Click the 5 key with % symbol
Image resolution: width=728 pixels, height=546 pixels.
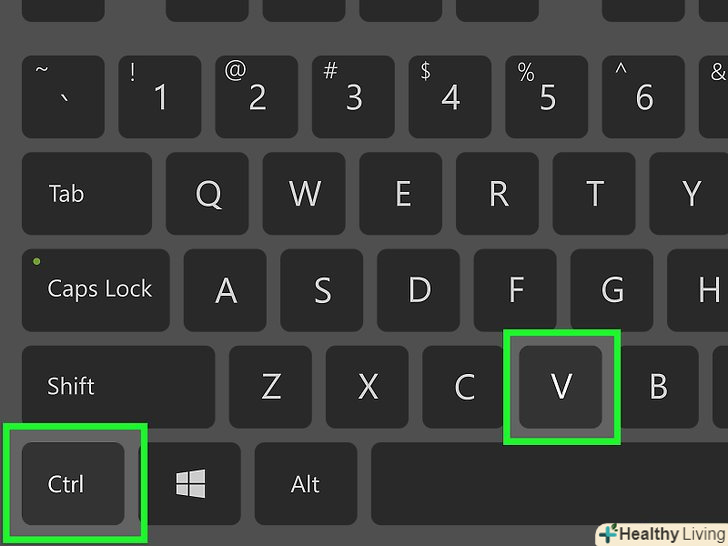[x=546, y=97]
